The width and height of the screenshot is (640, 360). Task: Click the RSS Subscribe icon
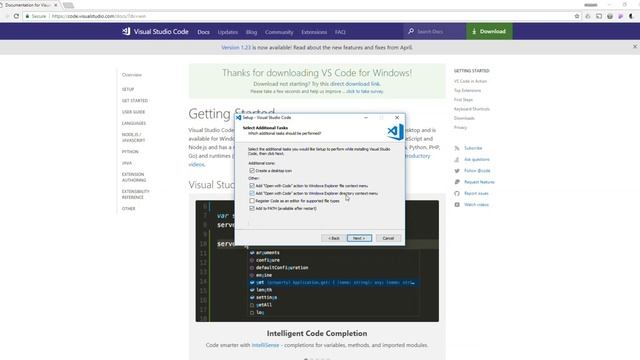point(457,148)
